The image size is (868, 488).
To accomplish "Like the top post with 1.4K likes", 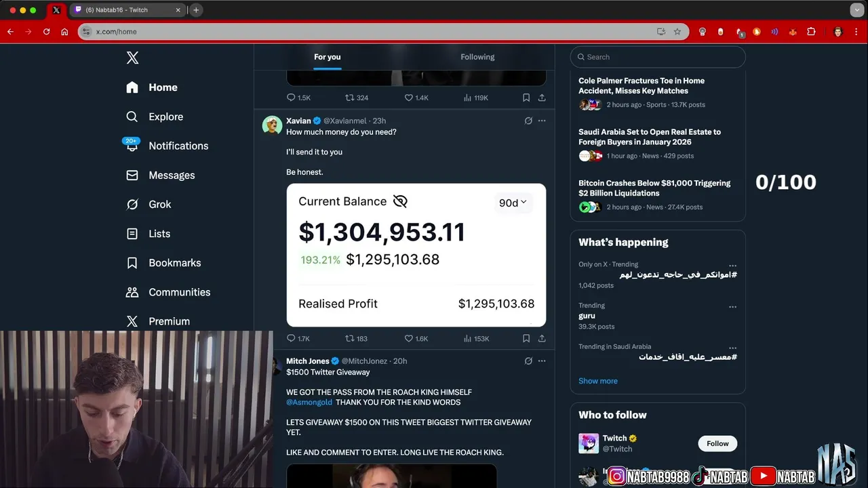I will [416, 98].
